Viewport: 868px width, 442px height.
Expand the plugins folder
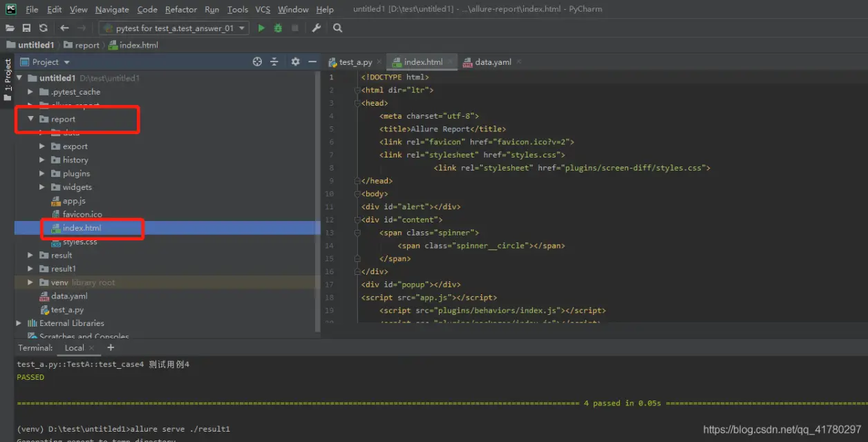[42, 173]
